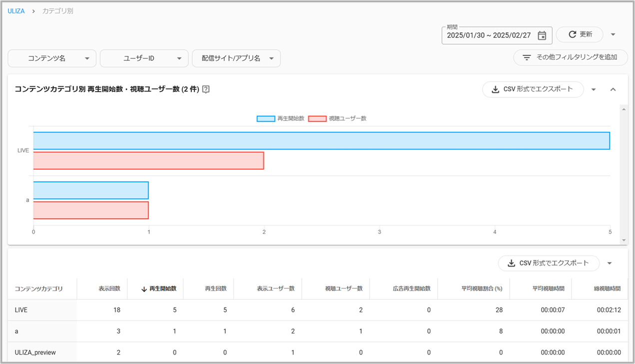Toggle 再生開始数 legend series visibility
This screenshot has width=635, height=364.
281,118
